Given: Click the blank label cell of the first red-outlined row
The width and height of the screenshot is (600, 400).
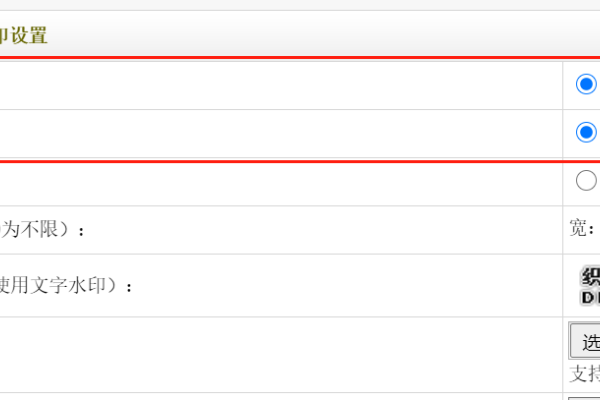Looking at the screenshot, I should [x=280, y=85].
